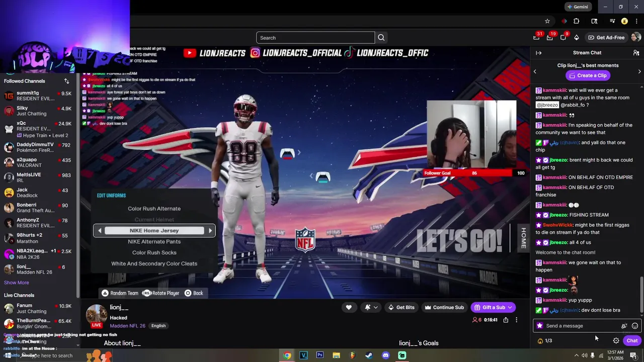Click the English language tag
Viewport: 644px width, 362px height.
(x=158, y=326)
